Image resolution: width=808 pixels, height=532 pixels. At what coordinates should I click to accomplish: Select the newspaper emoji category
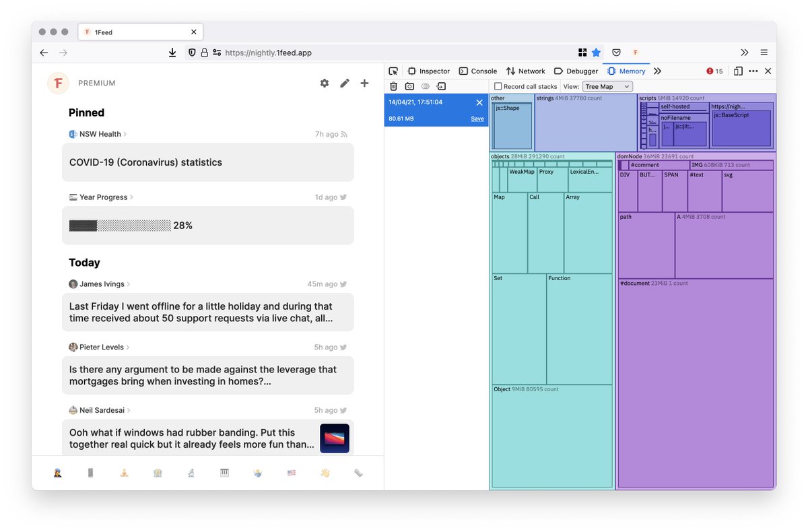coord(359,473)
